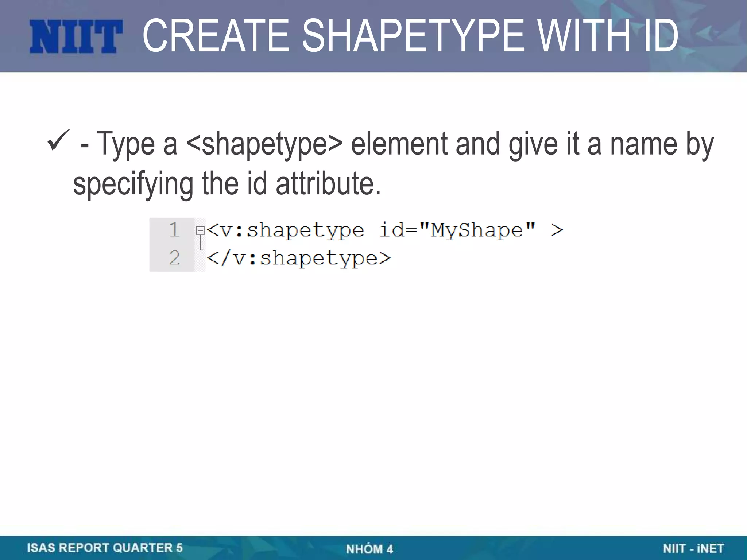This screenshot has height=560, width=747.
Task: Click the "NIIT - iNET" footer label
Action: pos(693,549)
